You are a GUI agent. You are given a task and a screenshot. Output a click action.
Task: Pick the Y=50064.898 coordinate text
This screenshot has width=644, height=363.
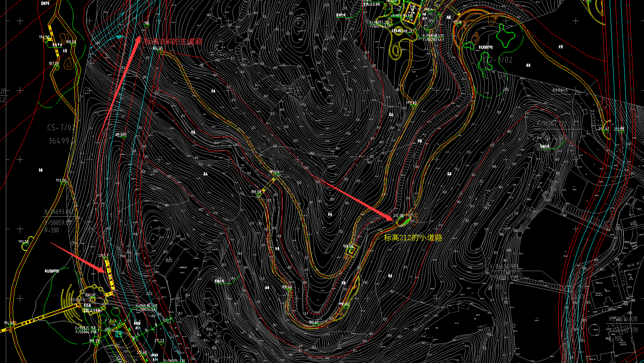[86, 332]
